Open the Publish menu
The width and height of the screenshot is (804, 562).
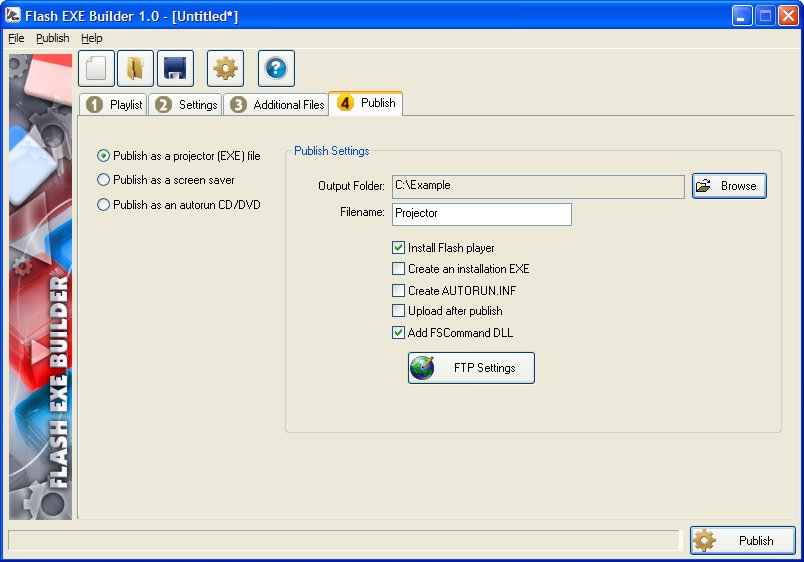coord(53,38)
